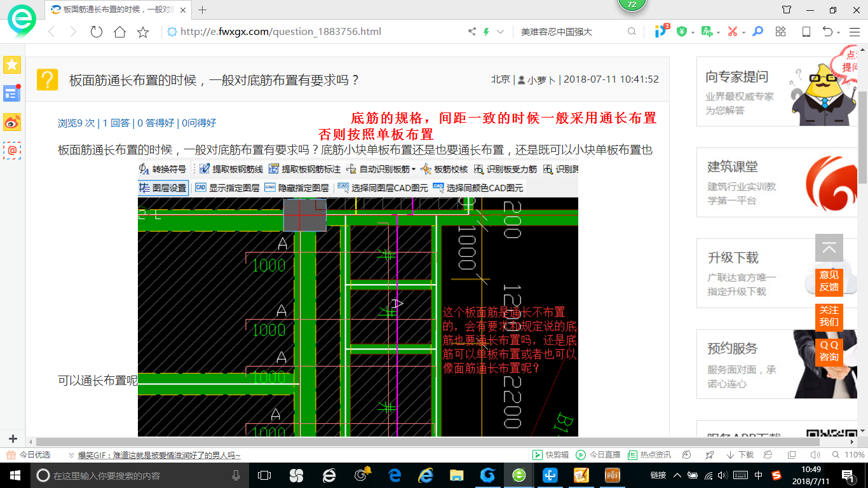Open 今日直播 in status bar
The height and width of the screenshot is (488, 868).
pyautogui.click(x=598, y=455)
